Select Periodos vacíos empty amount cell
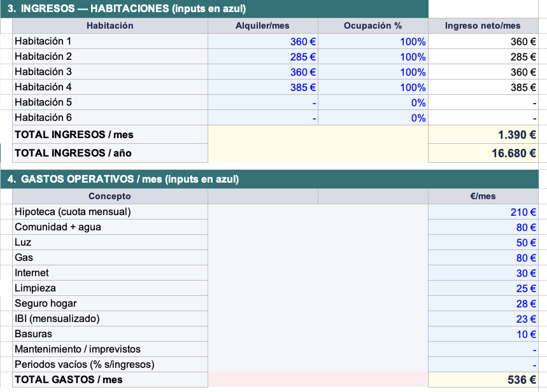The width and height of the screenshot is (547, 392). (x=483, y=365)
